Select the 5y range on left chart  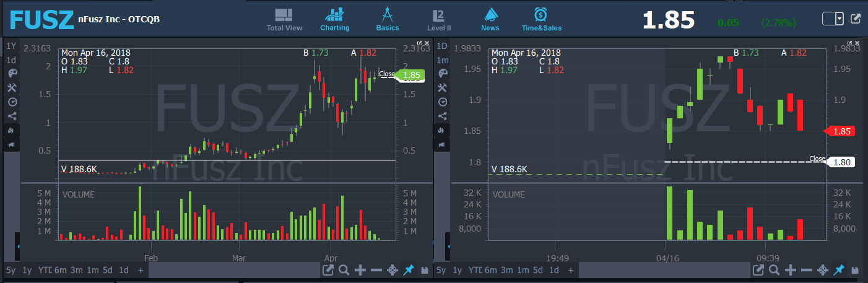click(11, 270)
